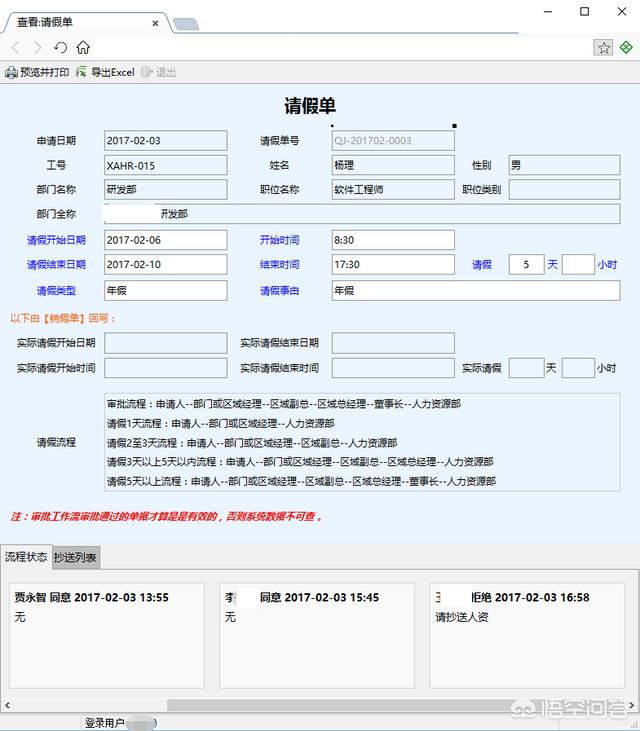The width and height of the screenshot is (640, 731).
Task: Click the red 注 approval note text
Action: tap(166, 517)
